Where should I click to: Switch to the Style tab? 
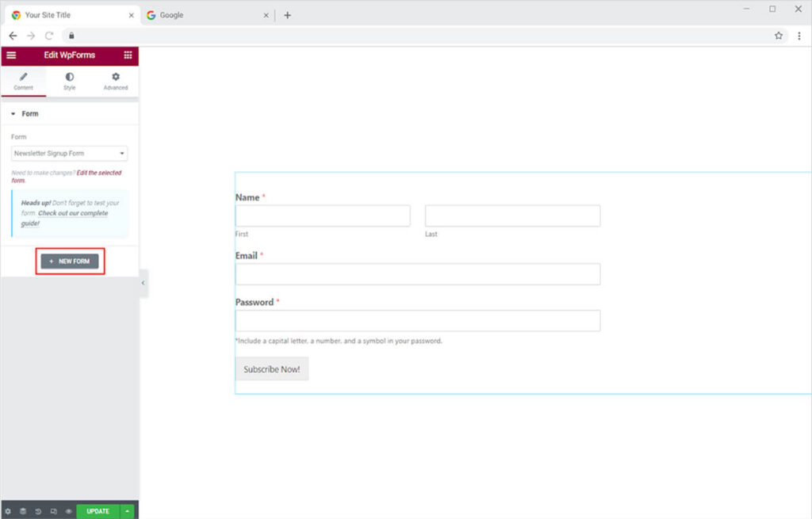[x=70, y=81]
